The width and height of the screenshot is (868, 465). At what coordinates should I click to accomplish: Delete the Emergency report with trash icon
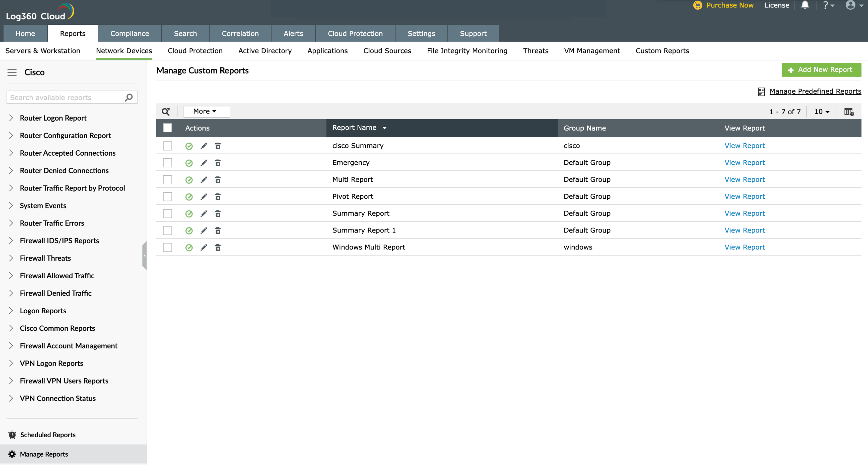tap(218, 163)
